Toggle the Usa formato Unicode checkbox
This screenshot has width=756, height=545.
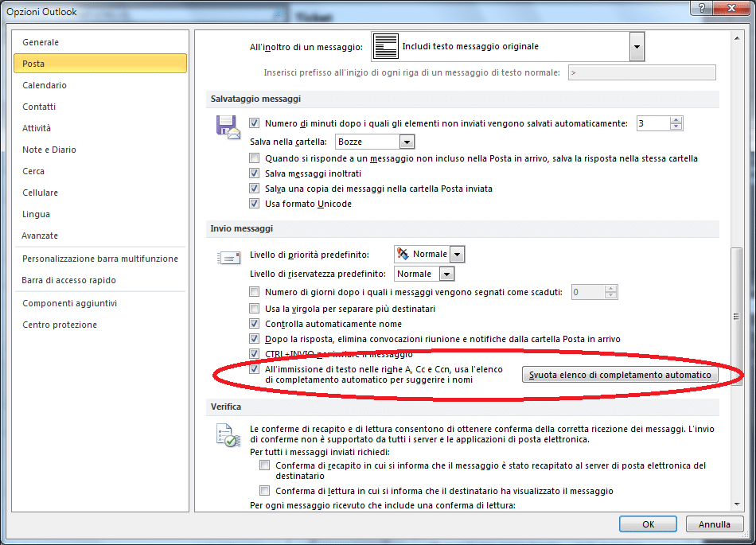(254, 204)
